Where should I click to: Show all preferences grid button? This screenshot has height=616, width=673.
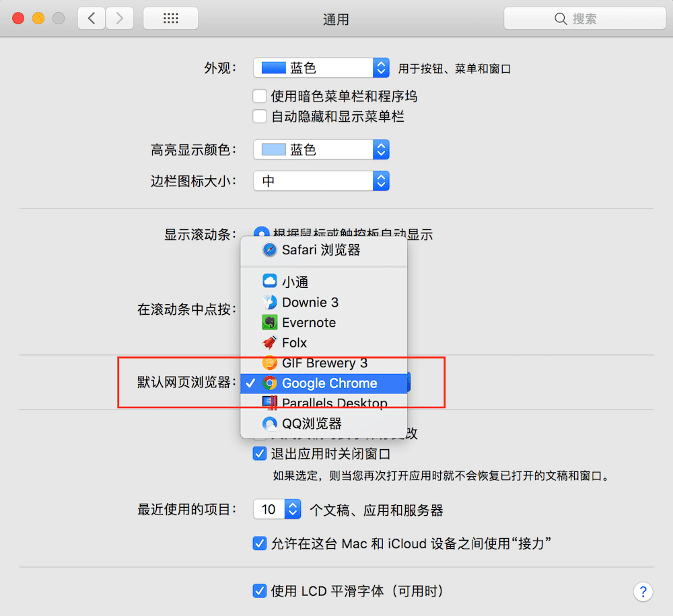170,18
